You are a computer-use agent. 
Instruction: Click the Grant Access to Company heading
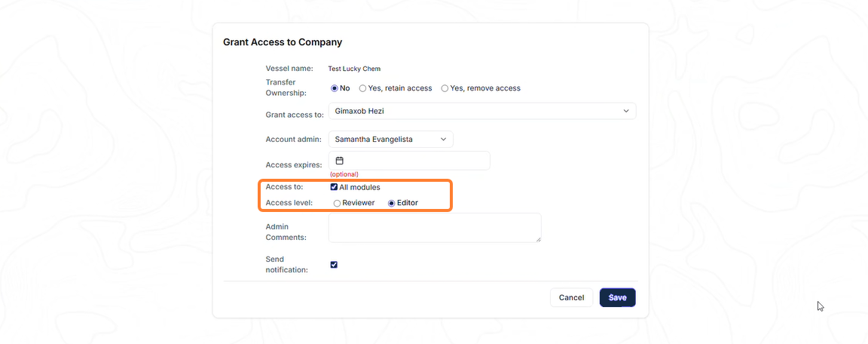pos(283,42)
